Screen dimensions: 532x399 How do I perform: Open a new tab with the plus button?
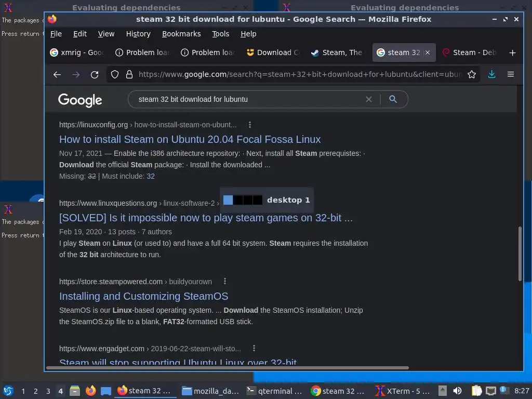click(x=512, y=52)
